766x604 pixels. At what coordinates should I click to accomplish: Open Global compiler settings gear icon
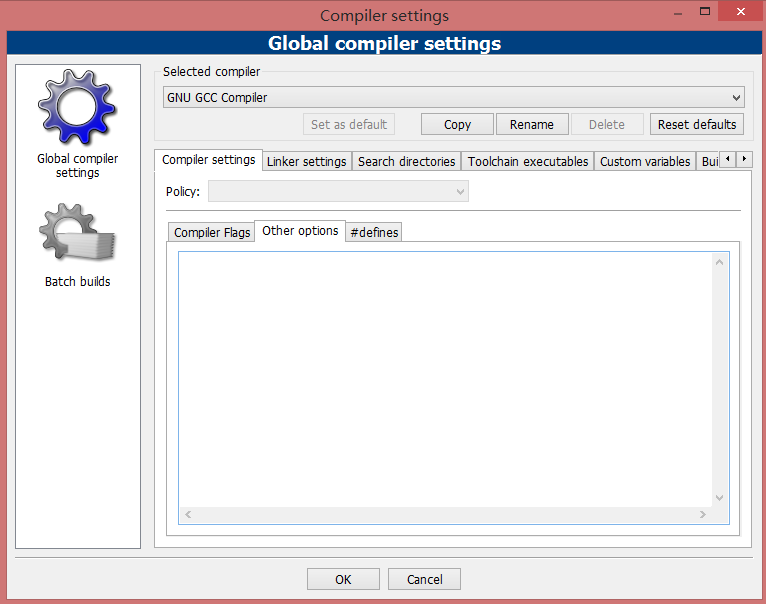77,108
